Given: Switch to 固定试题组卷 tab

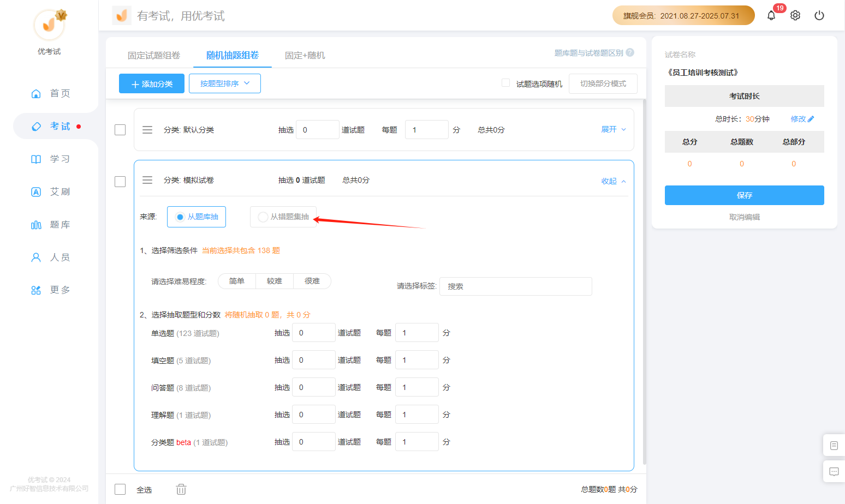Looking at the screenshot, I should pyautogui.click(x=154, y=55).
